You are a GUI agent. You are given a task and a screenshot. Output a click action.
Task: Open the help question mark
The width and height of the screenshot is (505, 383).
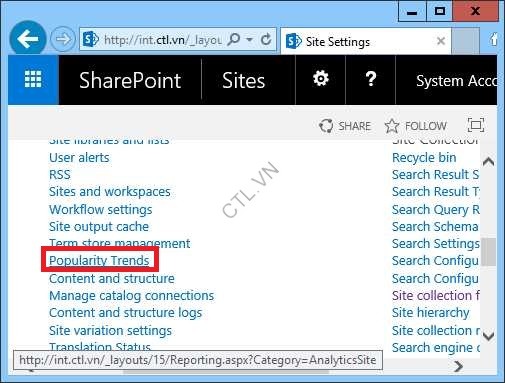click(371, 79)
